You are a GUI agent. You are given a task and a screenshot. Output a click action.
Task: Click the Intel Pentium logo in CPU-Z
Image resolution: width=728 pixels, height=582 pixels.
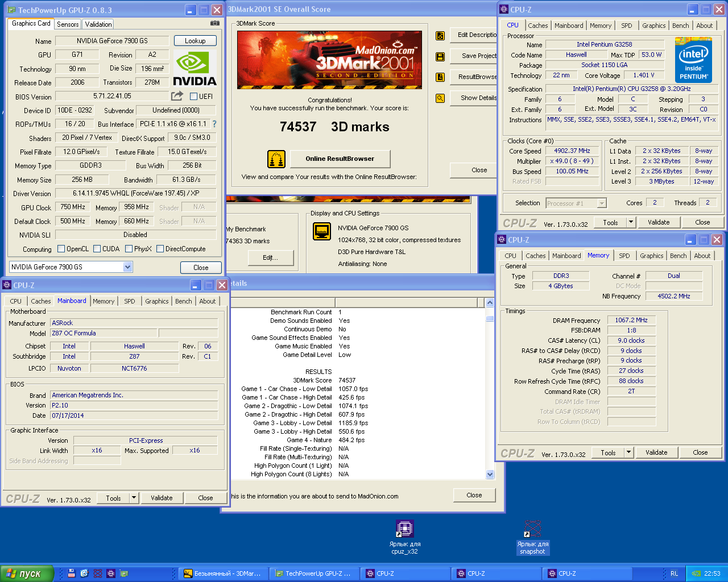click(x=693, y=60)
